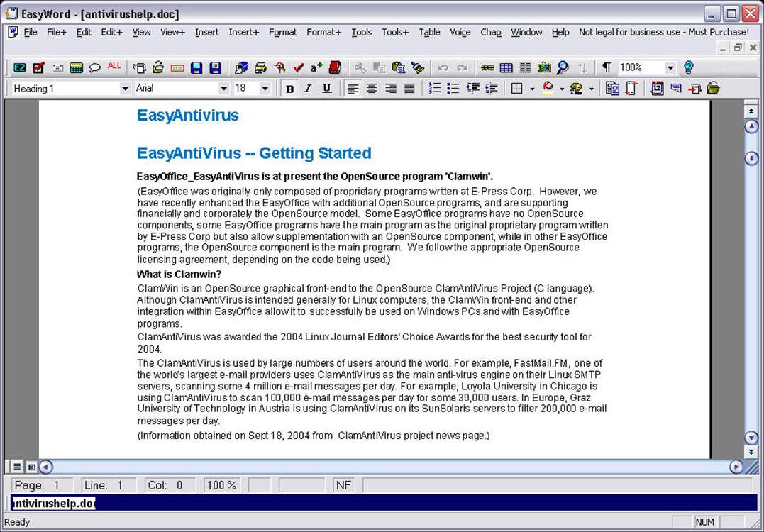Click the horizontal scrollbar left arrow
This screenshot has height=532, width=764.
pos(45,467)
